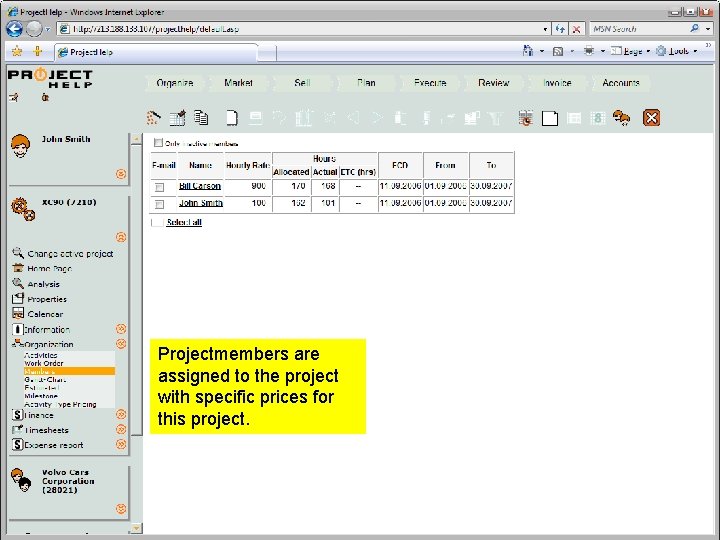Expand the Timesheets section arrow
The width and height of the screenshot is (720, 540).
click(121, 429)
